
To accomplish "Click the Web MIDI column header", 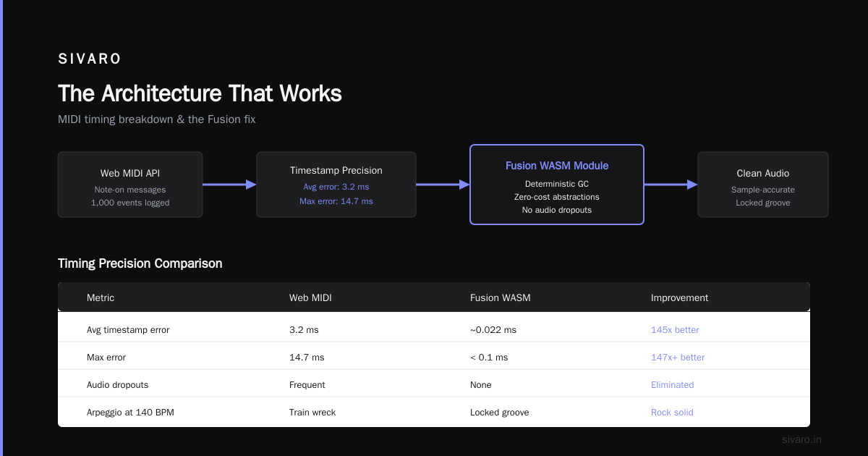I will pos(310,297).
